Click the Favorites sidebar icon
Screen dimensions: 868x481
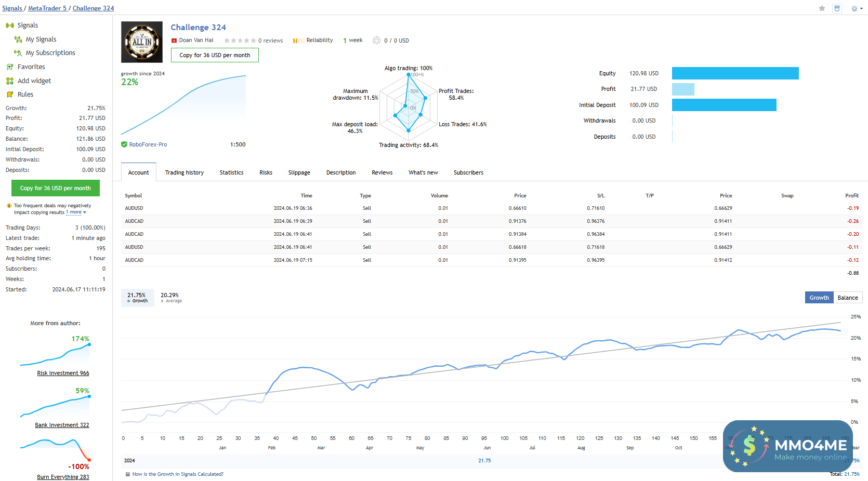(10, 67)
